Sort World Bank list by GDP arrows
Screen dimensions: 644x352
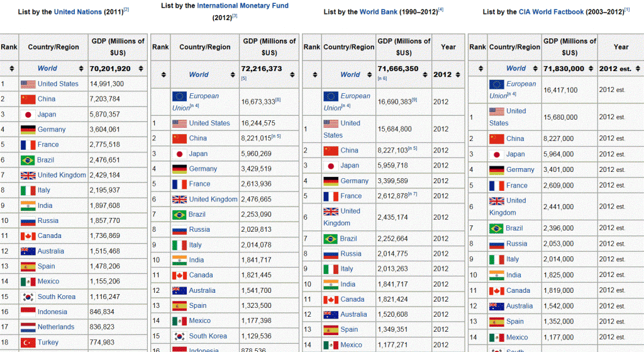coord(425,75)
